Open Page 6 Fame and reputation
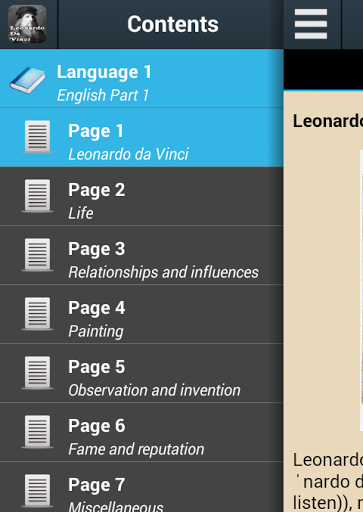 point(142,432)
